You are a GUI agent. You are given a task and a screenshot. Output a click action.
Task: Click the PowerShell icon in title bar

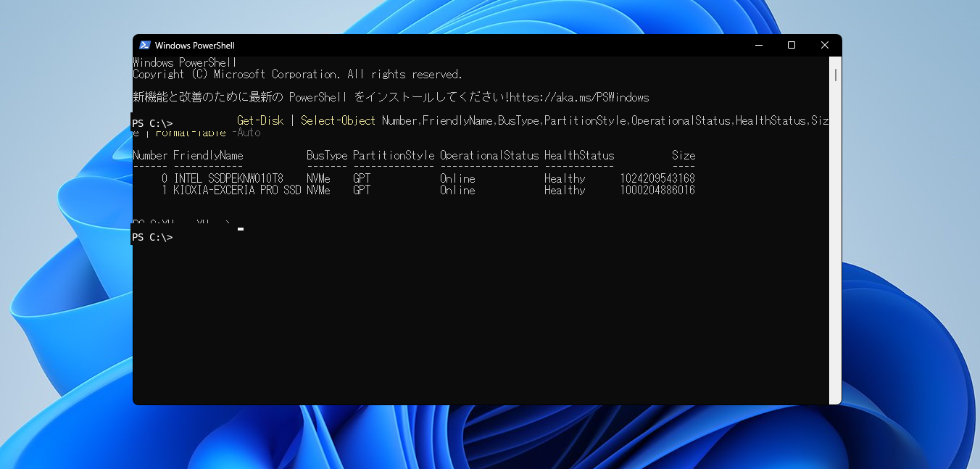(x=145, y=45)
